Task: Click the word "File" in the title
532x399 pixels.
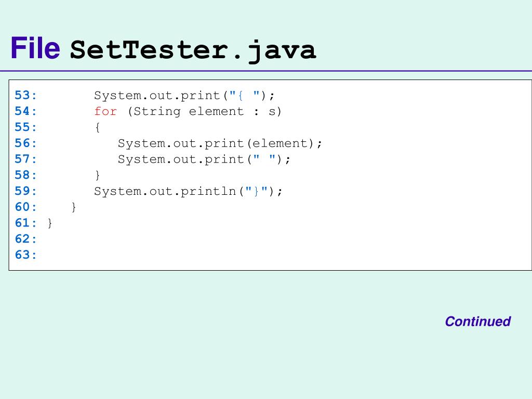Action: pos(35,49)
